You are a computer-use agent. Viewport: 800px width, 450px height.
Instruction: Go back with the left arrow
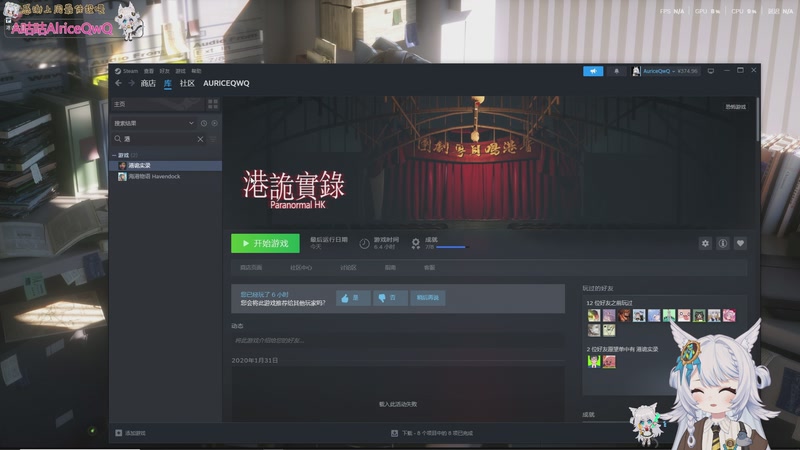[x=118, y=83]
